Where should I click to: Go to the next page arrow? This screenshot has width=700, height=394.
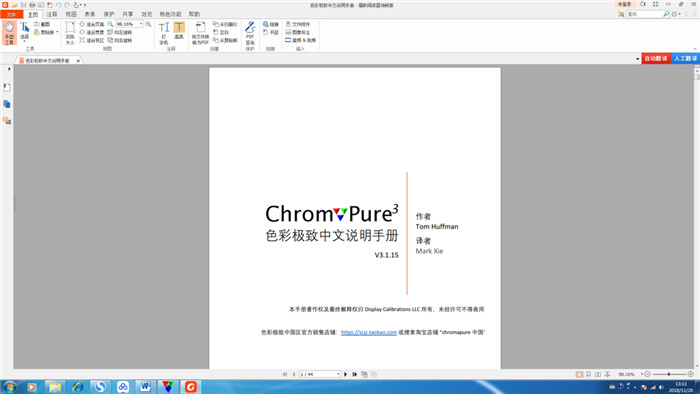pos(346,374)
